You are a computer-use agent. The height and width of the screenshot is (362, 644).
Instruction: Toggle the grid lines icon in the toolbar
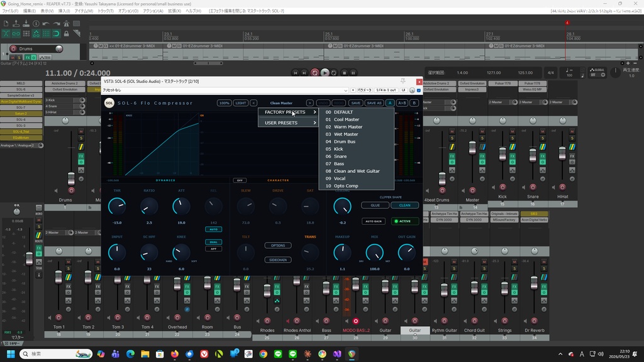46,34
